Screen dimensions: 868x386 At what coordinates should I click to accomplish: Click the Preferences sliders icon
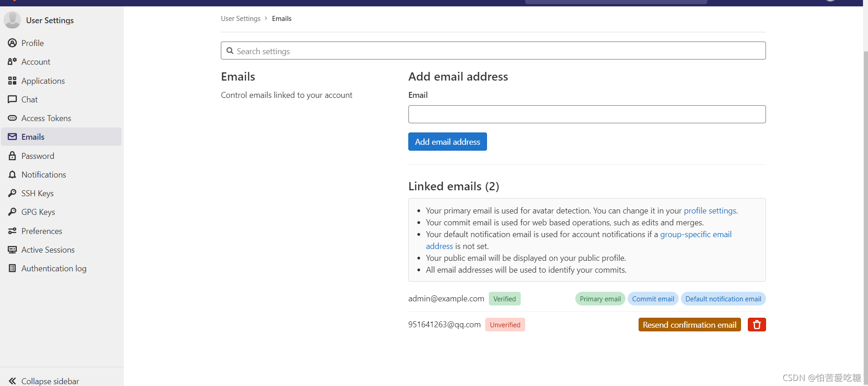tap(12, 231)
